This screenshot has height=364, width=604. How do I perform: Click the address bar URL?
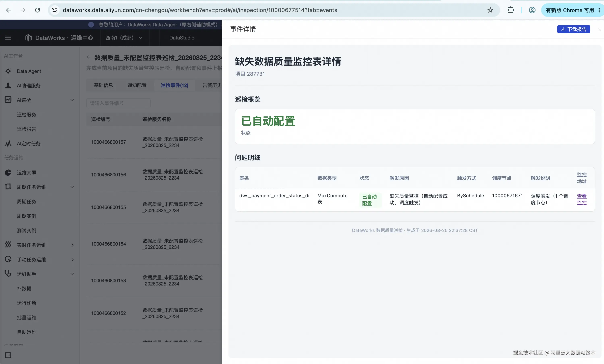click(x=200, y=10)
